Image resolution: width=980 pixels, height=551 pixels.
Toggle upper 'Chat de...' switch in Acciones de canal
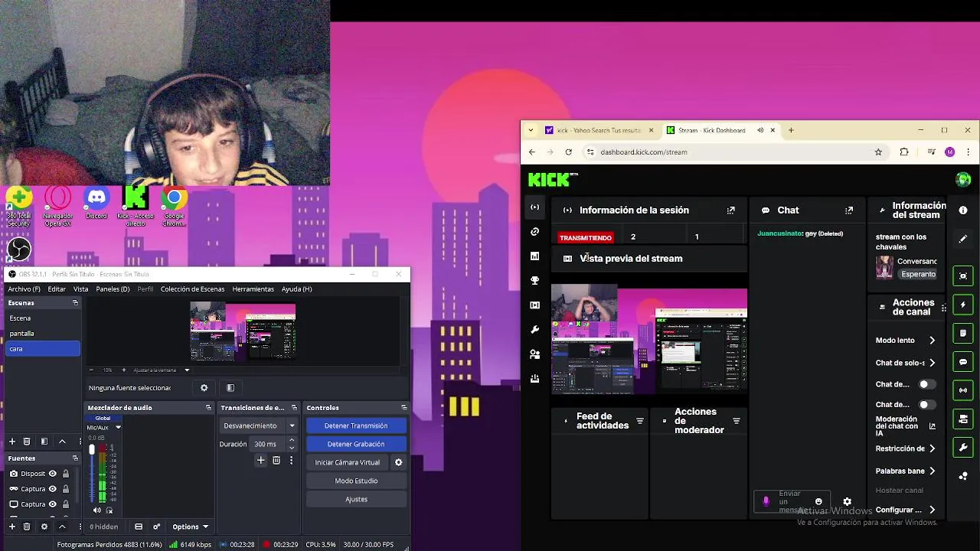pos(926,384)
